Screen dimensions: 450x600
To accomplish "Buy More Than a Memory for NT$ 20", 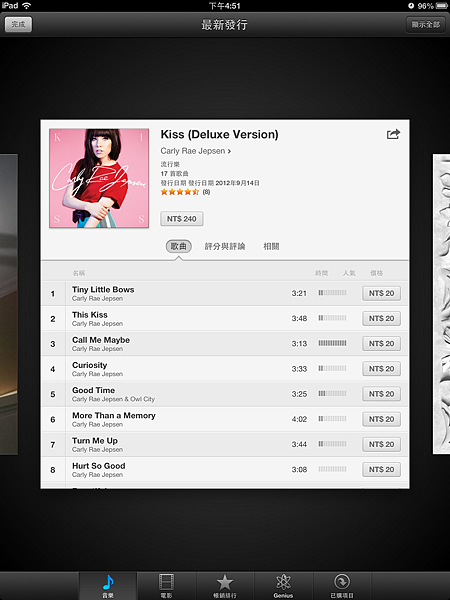I will click(382, 419).
